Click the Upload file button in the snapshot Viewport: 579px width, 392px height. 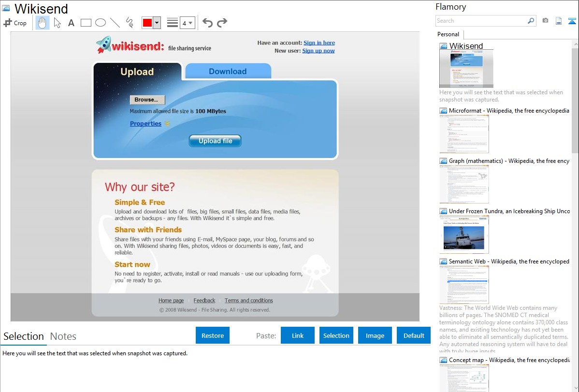tap(215, 141)
